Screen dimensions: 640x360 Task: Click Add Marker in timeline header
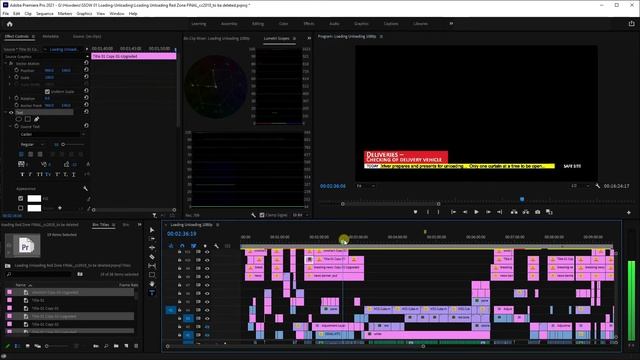tap(205, 246)
